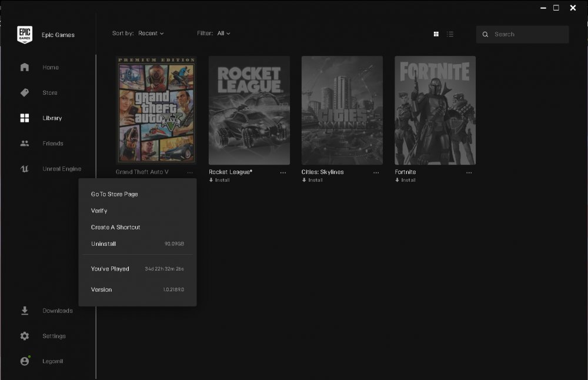Viewport: 588px width, 380px height.
Task: Click the Version menu entry
Action: (137, 289)
